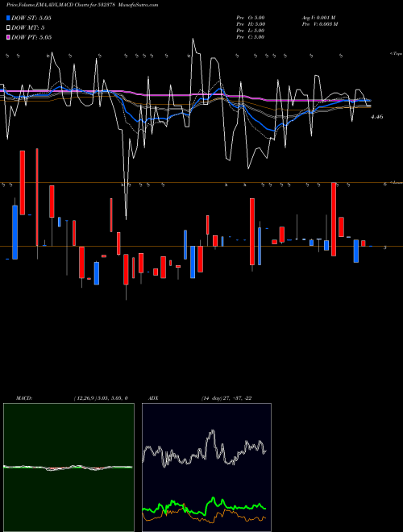Click the blue DOW ST legend swatch
The width and height of the screenshot is (403, 532).
point(8,18)
